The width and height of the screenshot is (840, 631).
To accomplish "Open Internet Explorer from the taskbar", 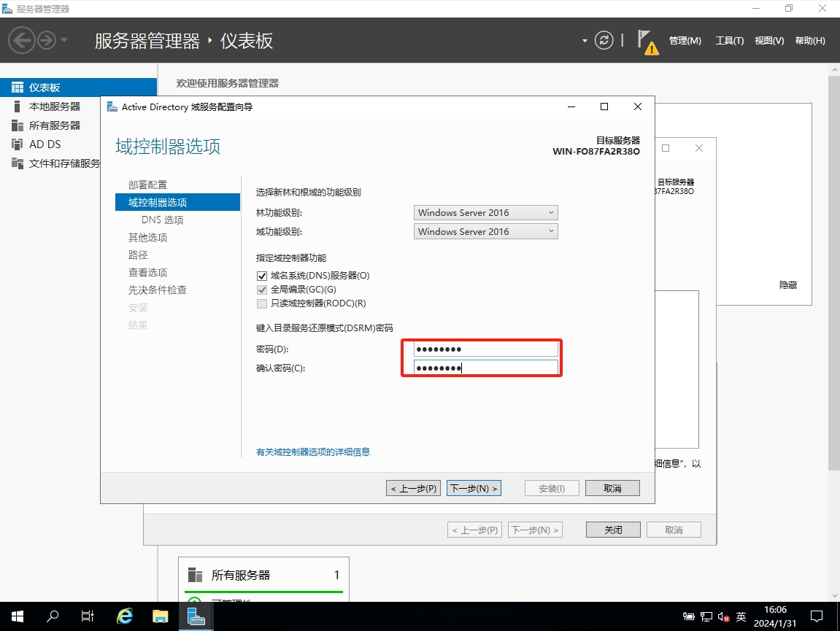I will (125, 616).
